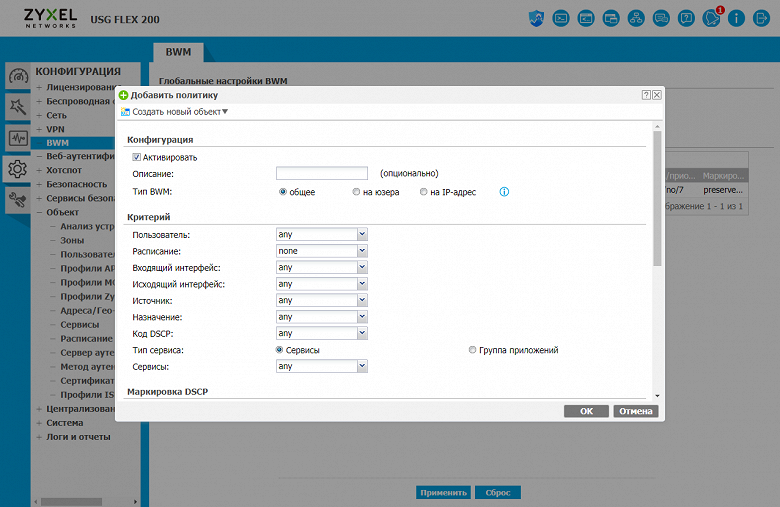Image resolution: width=780 pixels, height=507 pixels.
Task: Click the notification bell icon with badge
Action: tap(712, 18)
